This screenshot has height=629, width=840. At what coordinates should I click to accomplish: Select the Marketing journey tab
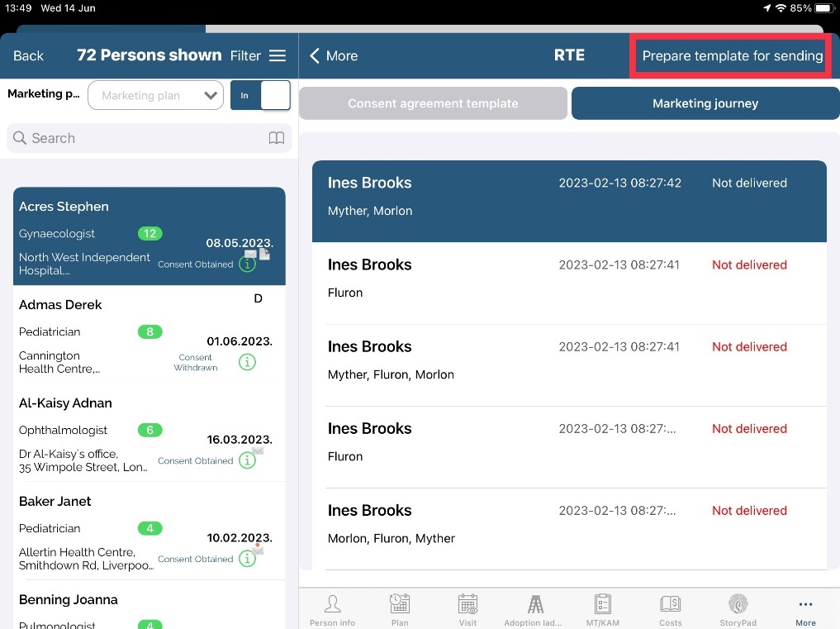[705, 103]
